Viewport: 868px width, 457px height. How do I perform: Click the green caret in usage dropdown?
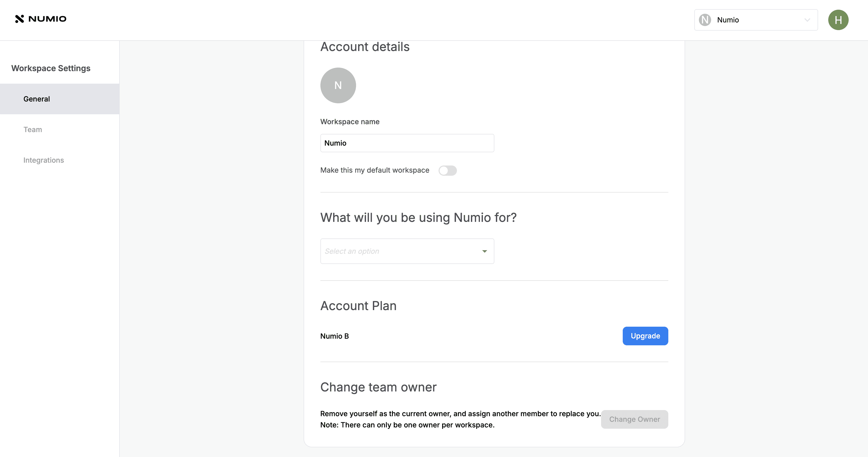[x=484, y=251]
